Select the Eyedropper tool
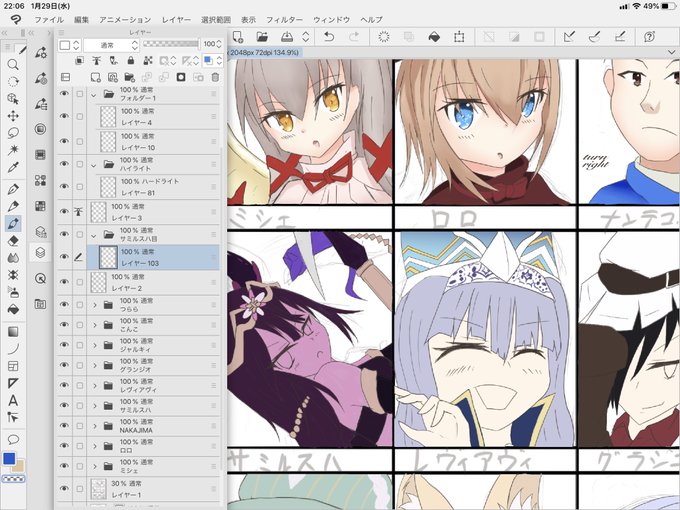 (x=13, y=167)
